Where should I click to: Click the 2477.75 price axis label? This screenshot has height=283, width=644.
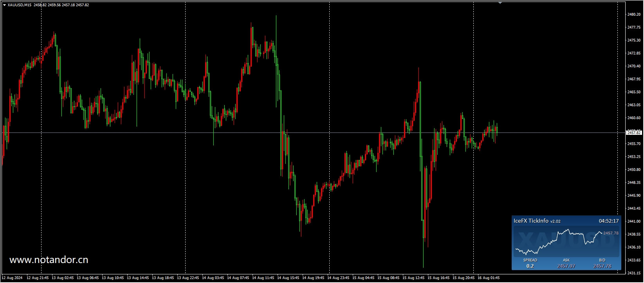coord(634,27)
